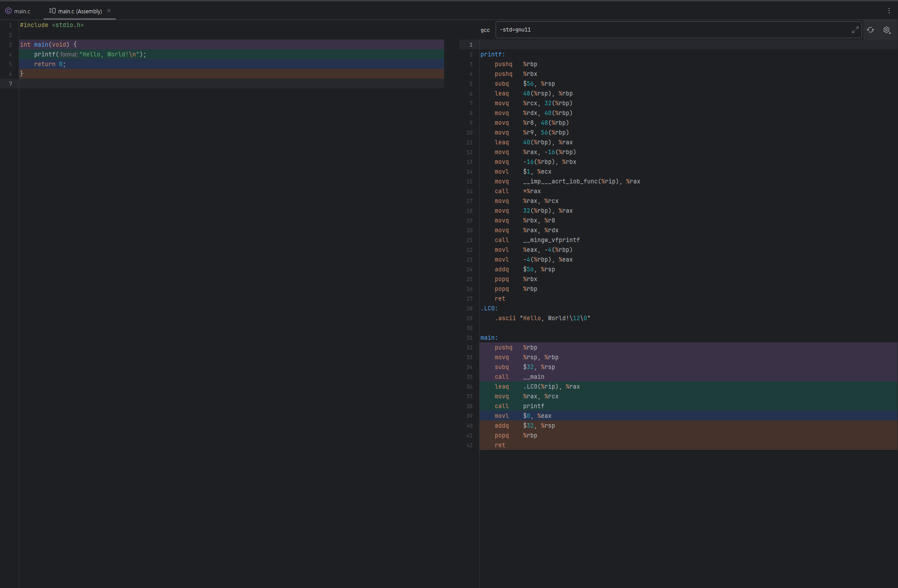Expand the compiler options field
The height and width of the screenshot is (588, 898).
855,30
